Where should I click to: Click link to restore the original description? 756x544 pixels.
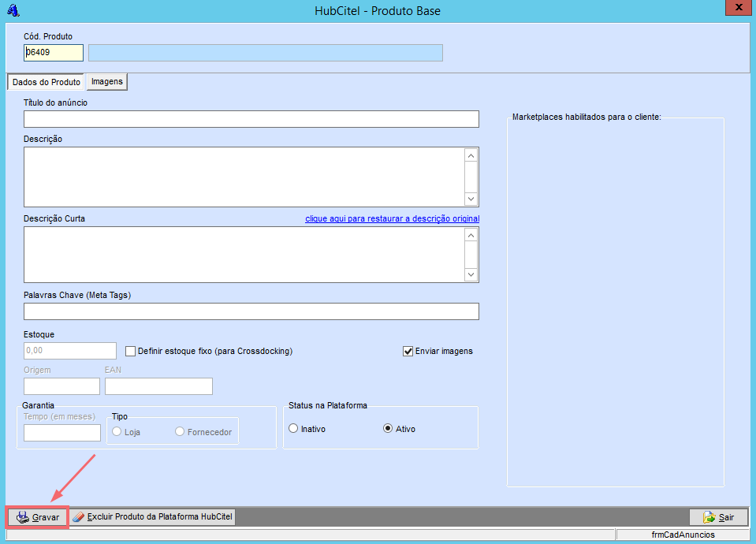(x=392, y=218)
